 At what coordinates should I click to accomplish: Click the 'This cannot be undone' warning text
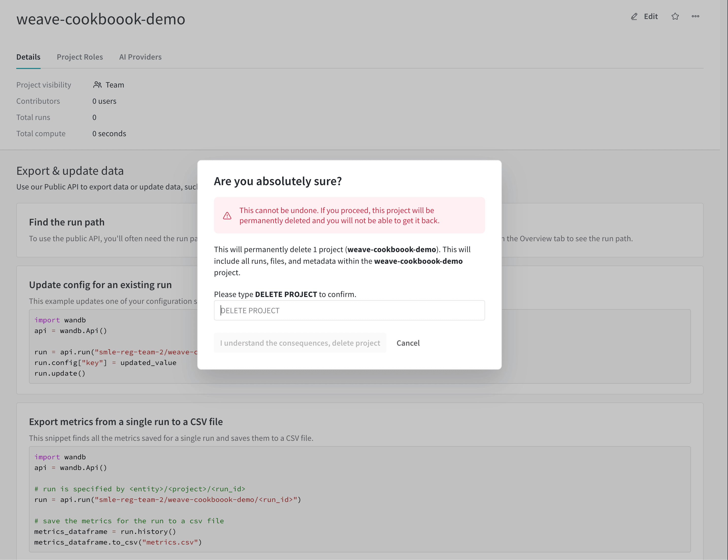[x=339, y=215]
